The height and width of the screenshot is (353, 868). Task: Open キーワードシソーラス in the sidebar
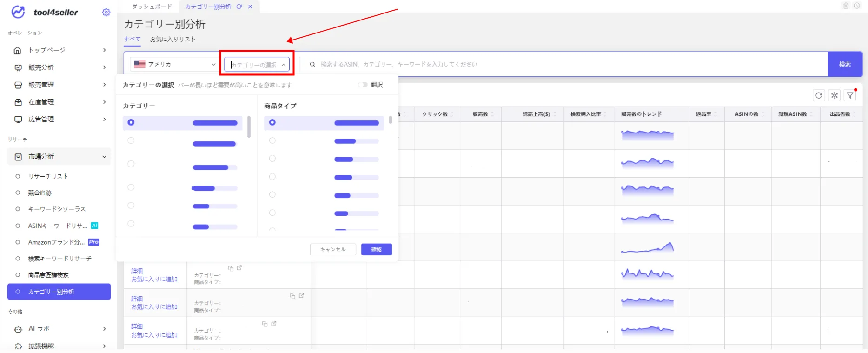click(x=57, y=209)
